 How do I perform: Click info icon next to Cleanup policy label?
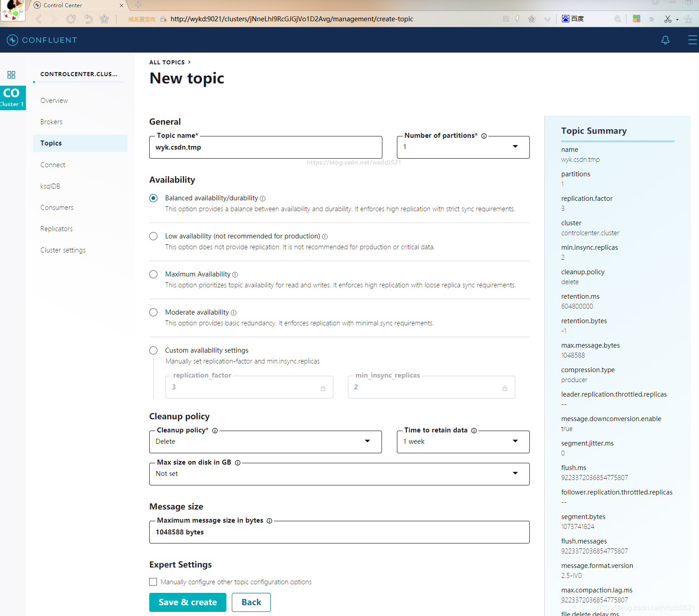[x=215, y=431]
